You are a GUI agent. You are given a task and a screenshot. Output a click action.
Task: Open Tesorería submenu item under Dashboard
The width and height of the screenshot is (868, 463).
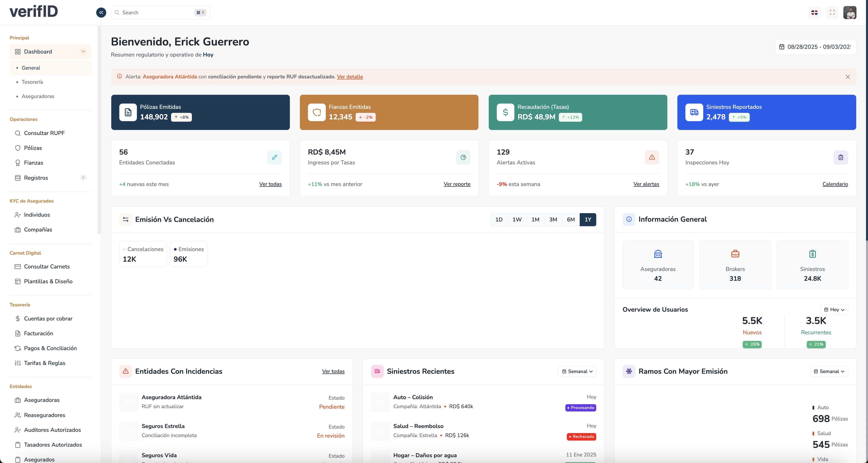click(x=32, y=82)
